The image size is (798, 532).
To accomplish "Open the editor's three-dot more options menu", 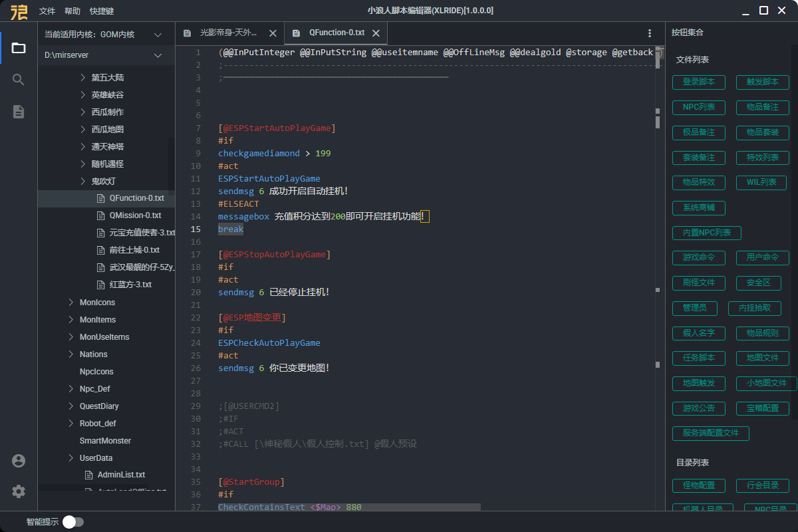I will (650, 33).
